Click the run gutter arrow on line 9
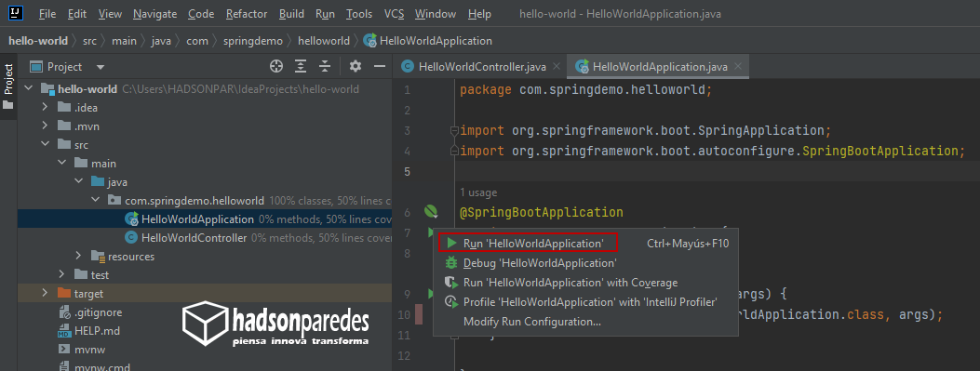 coord(430,294)
